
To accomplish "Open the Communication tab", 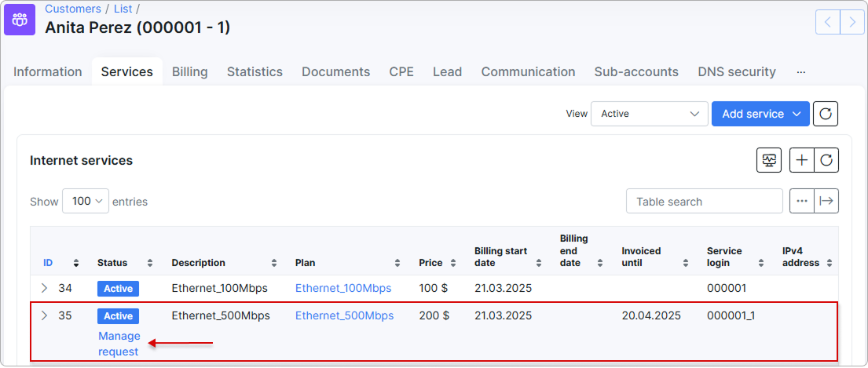I will (x=528, y=72).
